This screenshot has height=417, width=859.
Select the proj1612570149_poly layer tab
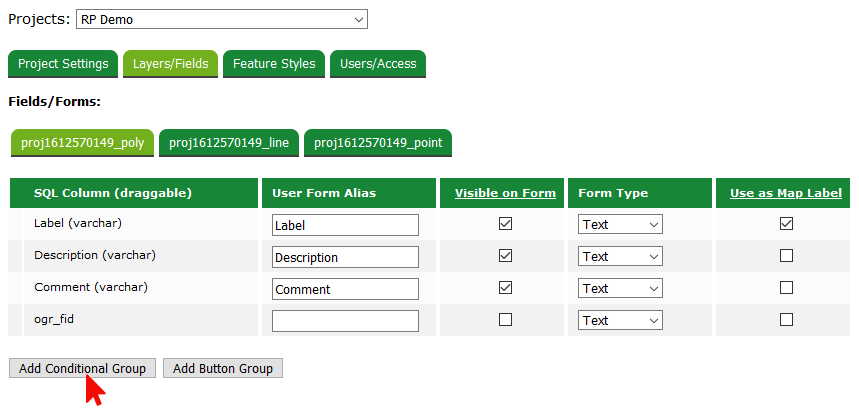(82, 143)
